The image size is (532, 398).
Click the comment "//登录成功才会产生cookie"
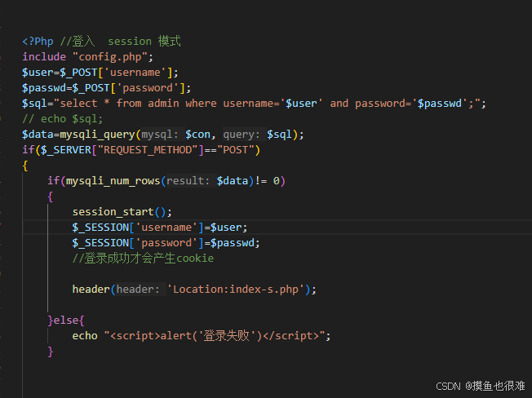[x=143, y=259]
